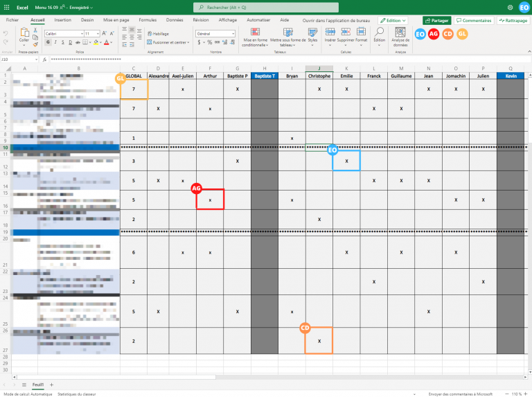The height and width of the screenshot is (397, 532).
Task: Click the Redo arrow icon
Action: tap(6, 42)
